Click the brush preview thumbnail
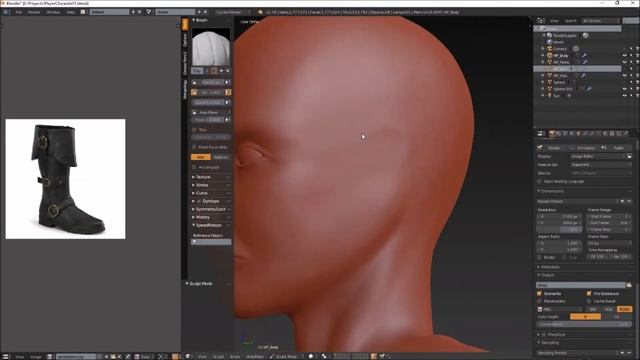The width and height of the screenshot is (640, 360). 211,47
